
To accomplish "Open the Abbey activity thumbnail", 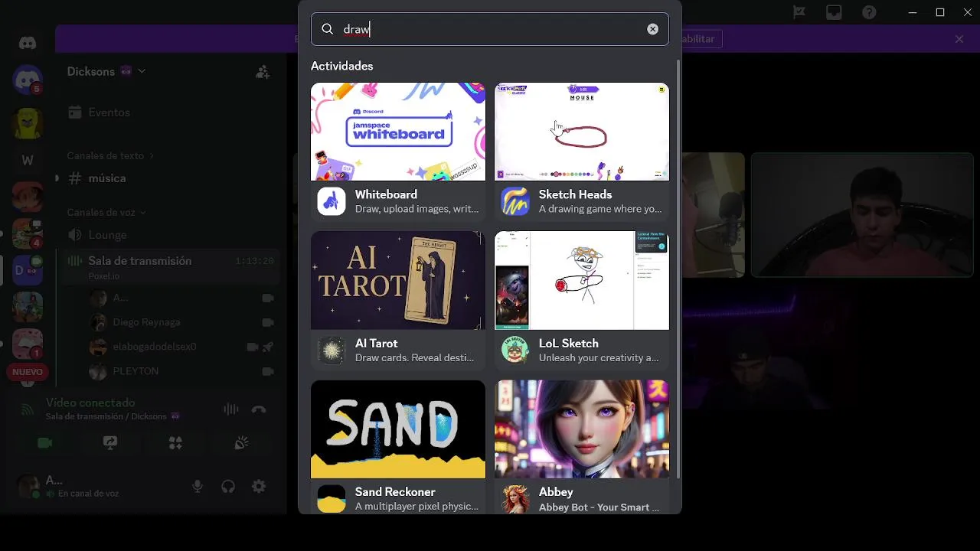I will tap(581, 429).
